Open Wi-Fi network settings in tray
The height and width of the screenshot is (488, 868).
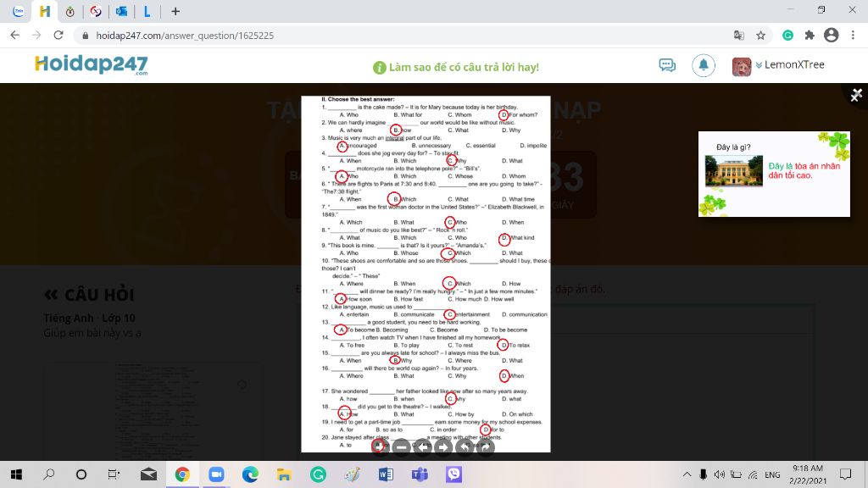753,474
